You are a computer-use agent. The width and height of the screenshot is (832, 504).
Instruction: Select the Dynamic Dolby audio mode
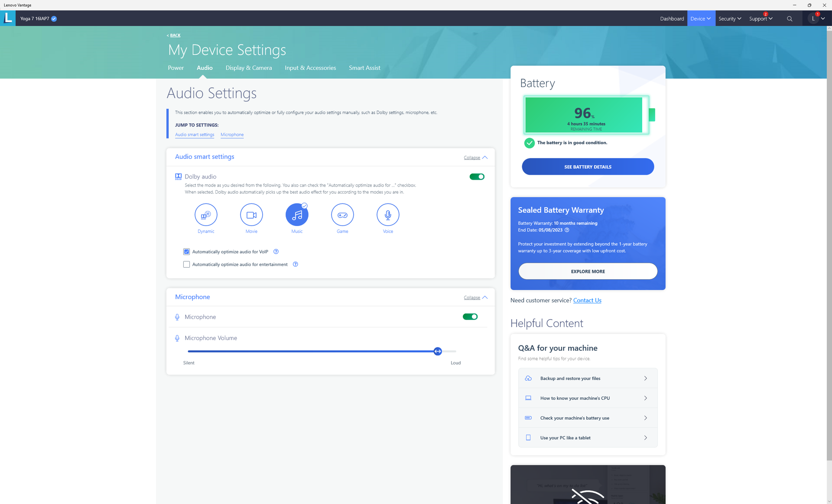click(x=206, y=215)
